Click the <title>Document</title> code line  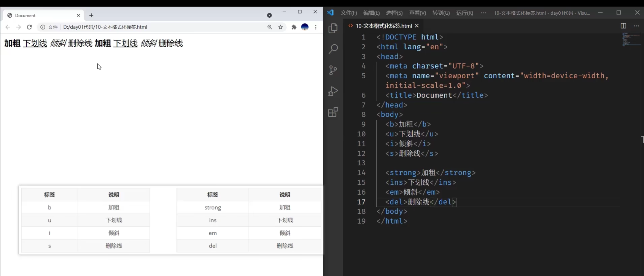437,95
